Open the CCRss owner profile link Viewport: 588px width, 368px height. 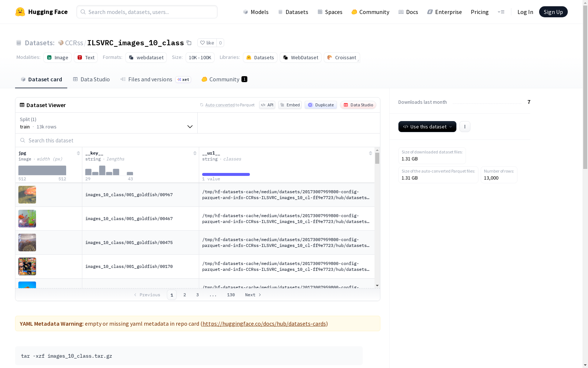point(74,43)
